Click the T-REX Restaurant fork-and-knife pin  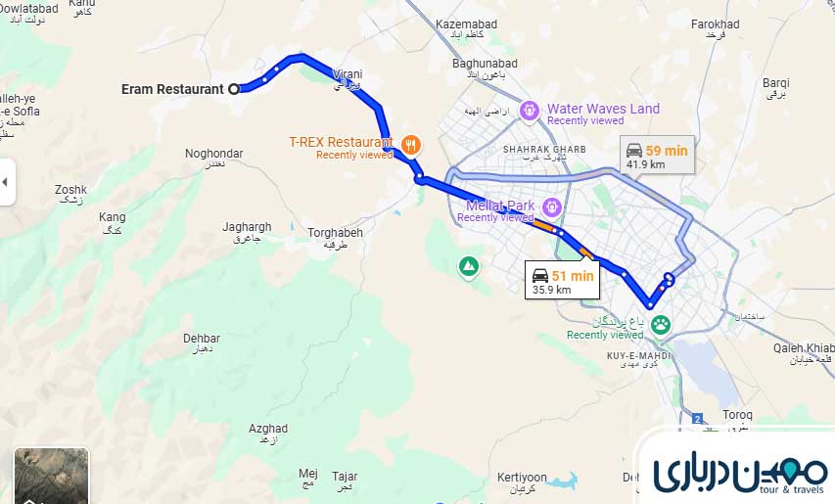tap(411, 144)
